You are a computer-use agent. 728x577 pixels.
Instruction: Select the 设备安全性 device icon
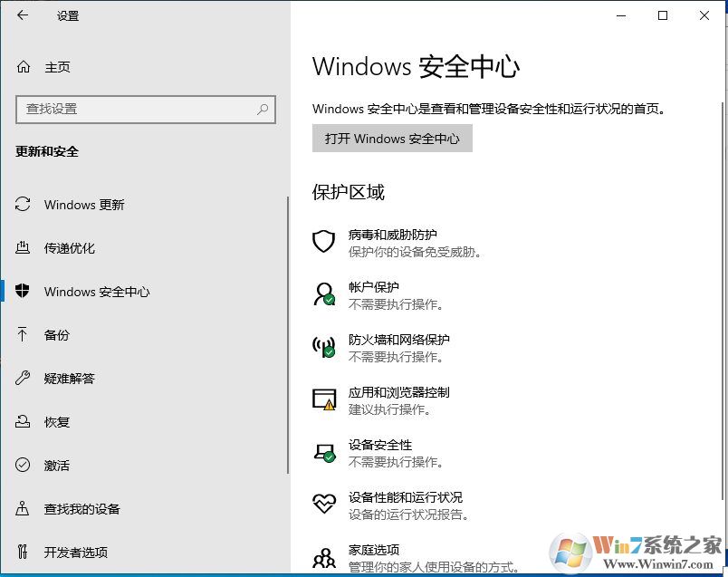[323, 452]
